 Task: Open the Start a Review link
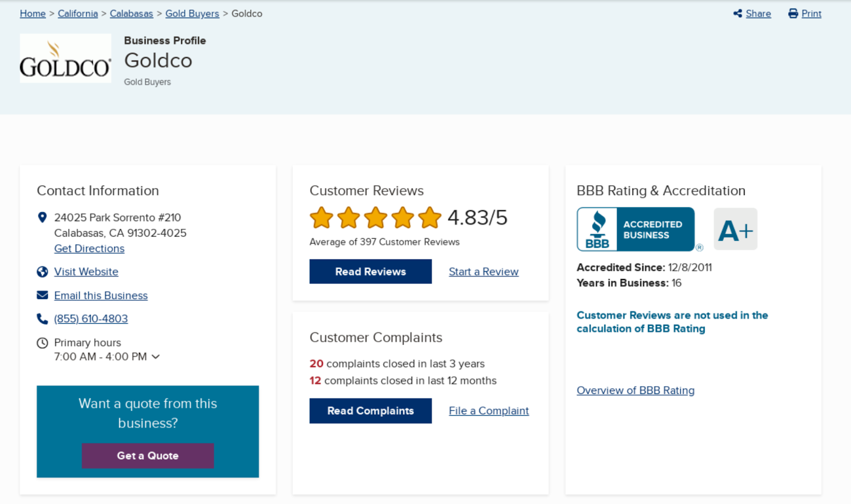pyautogui.click(x=483, y=272)
